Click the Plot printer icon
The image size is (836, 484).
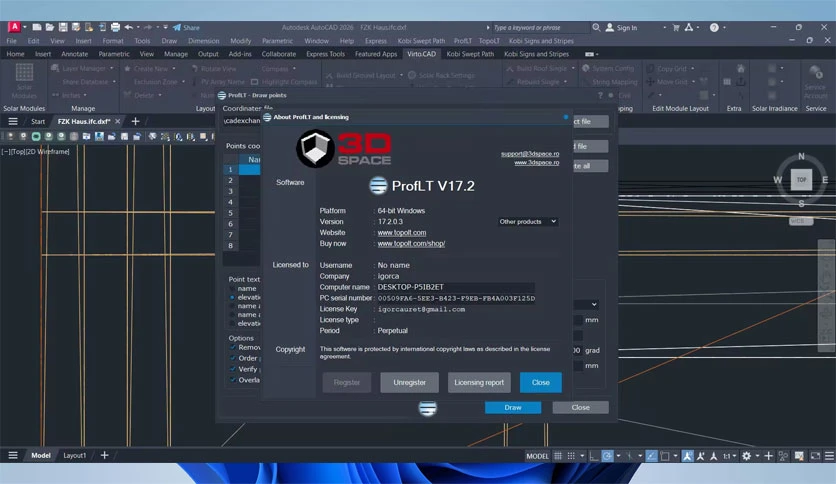115,27
